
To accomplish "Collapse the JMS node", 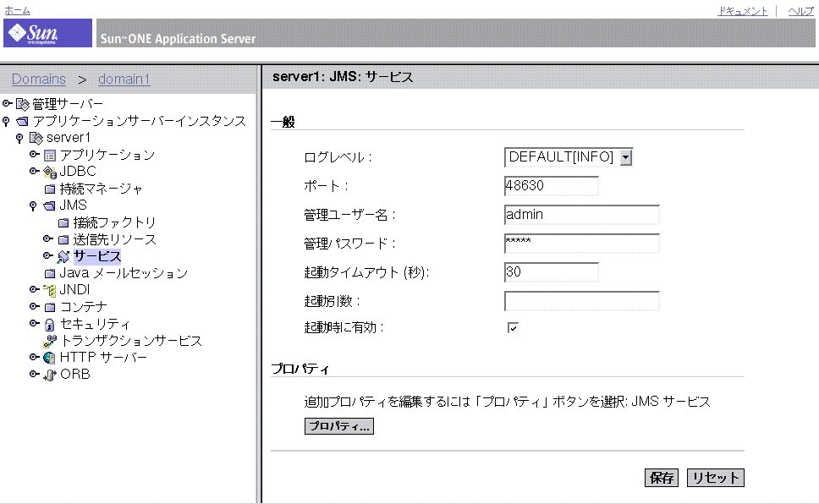I will point(34,205).
